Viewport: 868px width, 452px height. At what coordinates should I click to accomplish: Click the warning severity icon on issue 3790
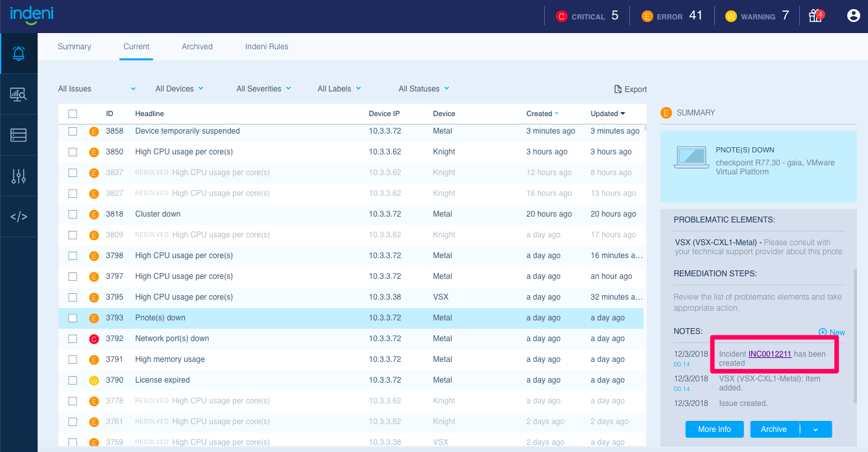point(94,380)
